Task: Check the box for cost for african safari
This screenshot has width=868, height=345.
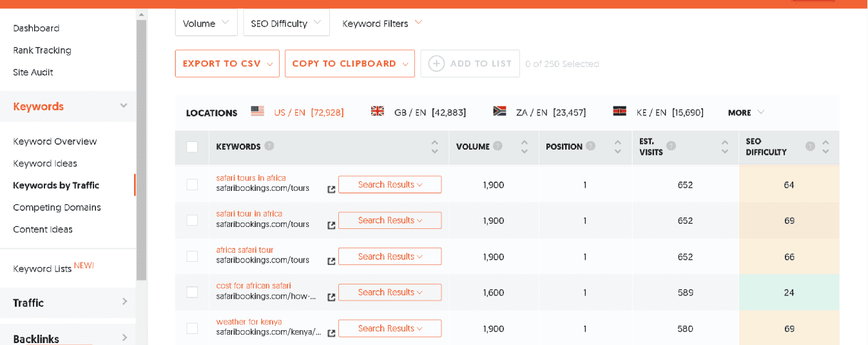Action: tap(192, 292)
